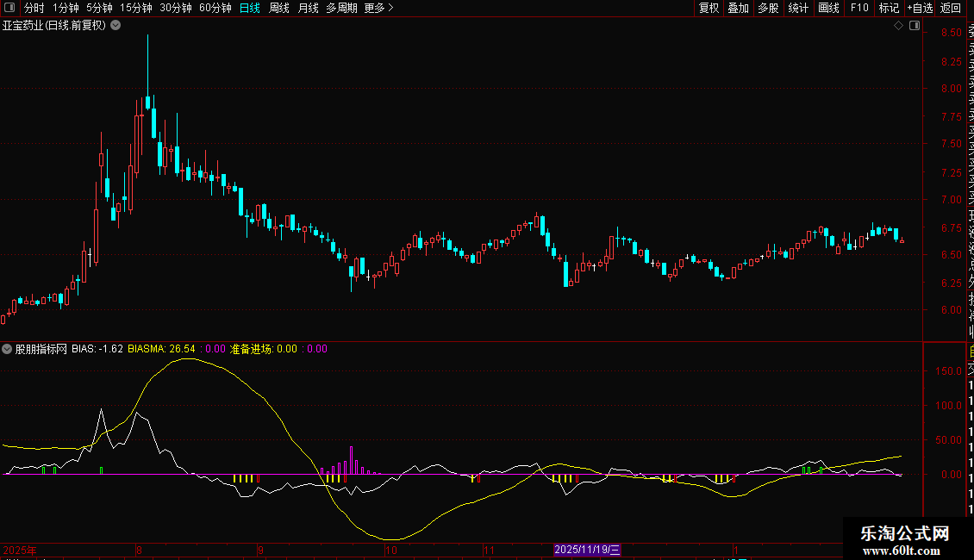
Task: Open the 复权 adjustment menu
Action: (709, 8)
